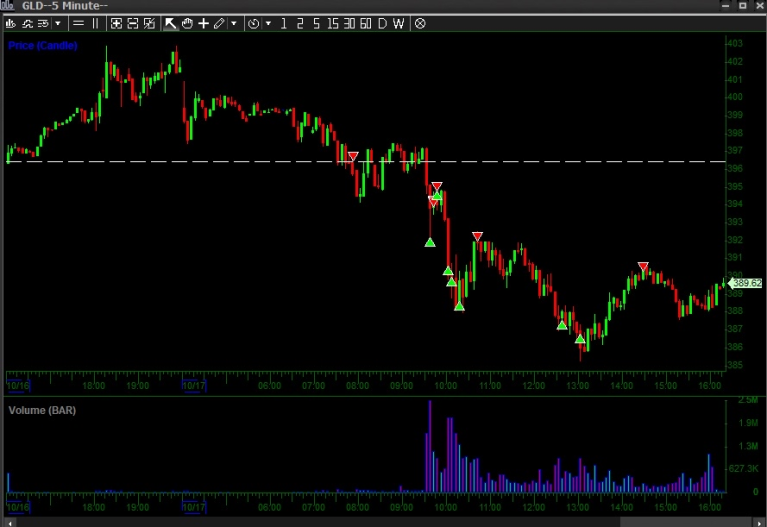Click the horizontal scrollbar right arrow
This screenshot has width=767, height=527.
760,523
